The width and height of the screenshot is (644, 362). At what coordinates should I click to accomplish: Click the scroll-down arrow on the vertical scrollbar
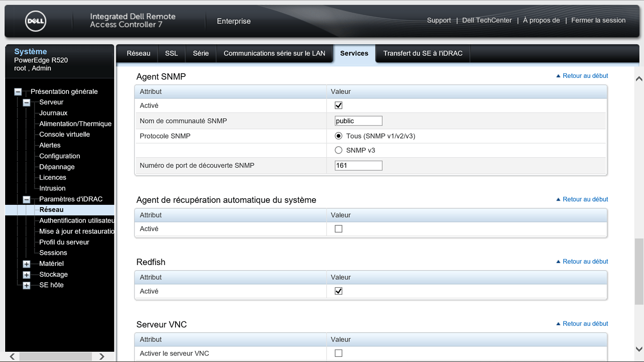pos(639,348)
